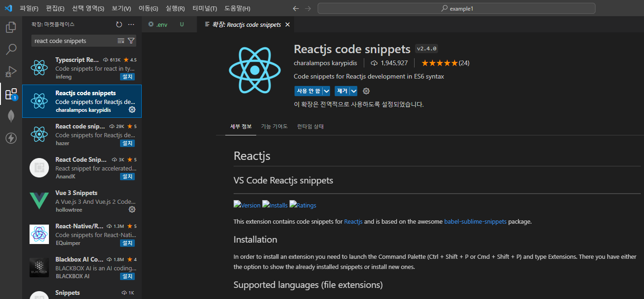Open the 이동(G) menu
Screen dimensions: 644x299
[x=148, y=8]
